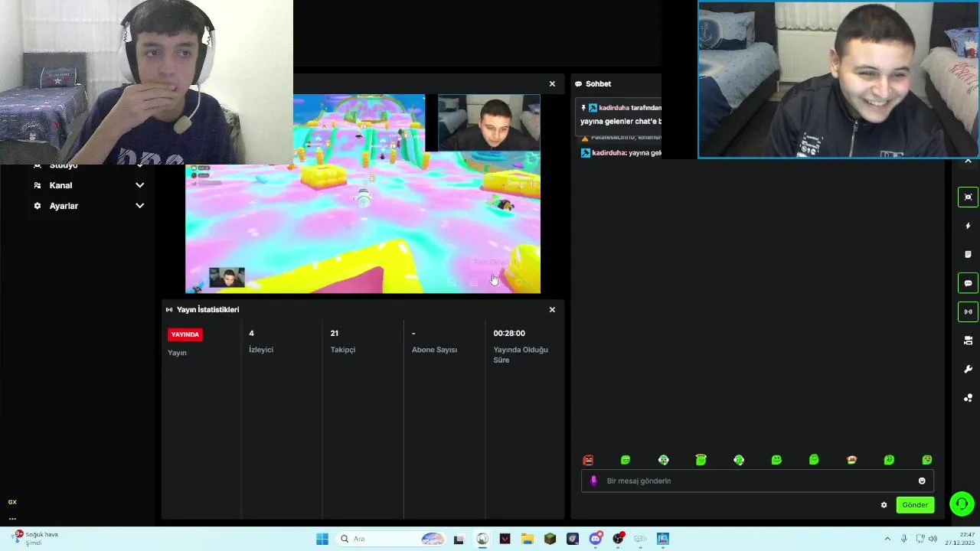This screenshot has width=980, height=551.
Task: Click the stream preview video thumbnail
Action: pyautogui.click(x=363, y=194)
